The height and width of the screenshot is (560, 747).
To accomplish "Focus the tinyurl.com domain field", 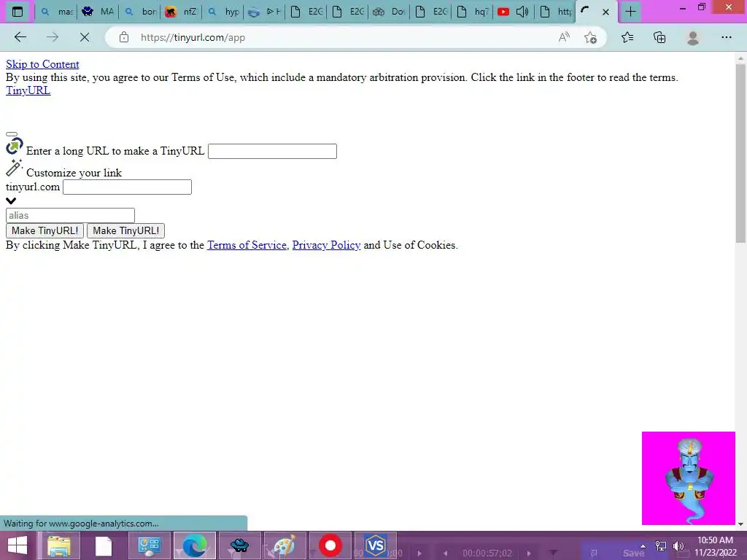I will 127,187.
